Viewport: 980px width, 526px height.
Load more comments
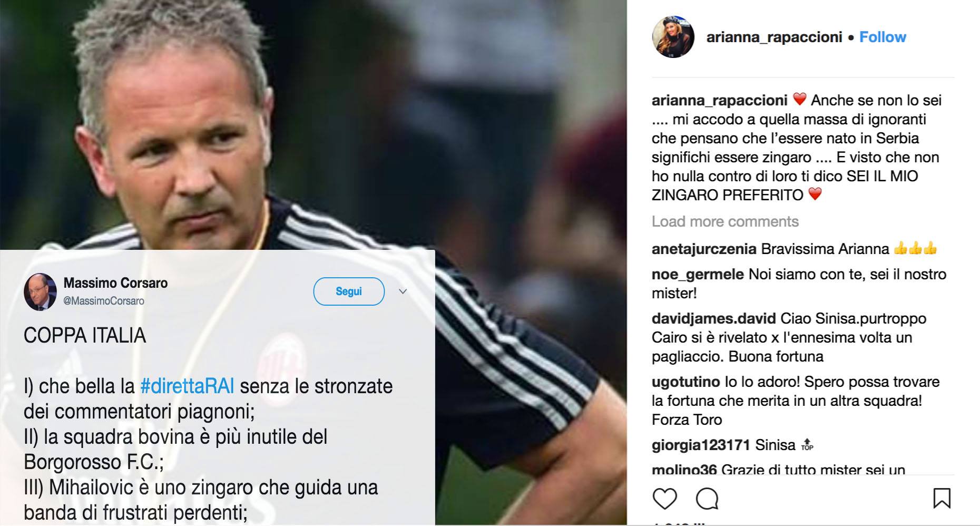pos(725,221)
